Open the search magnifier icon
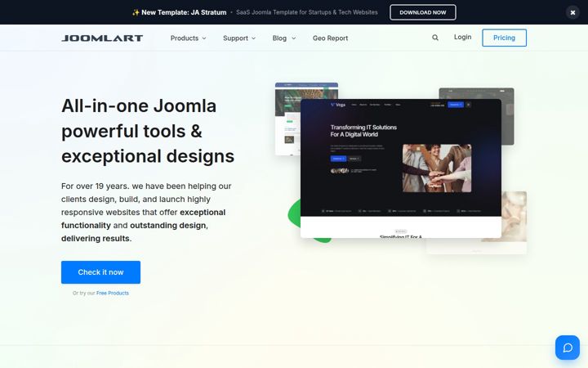 point(435,38)
